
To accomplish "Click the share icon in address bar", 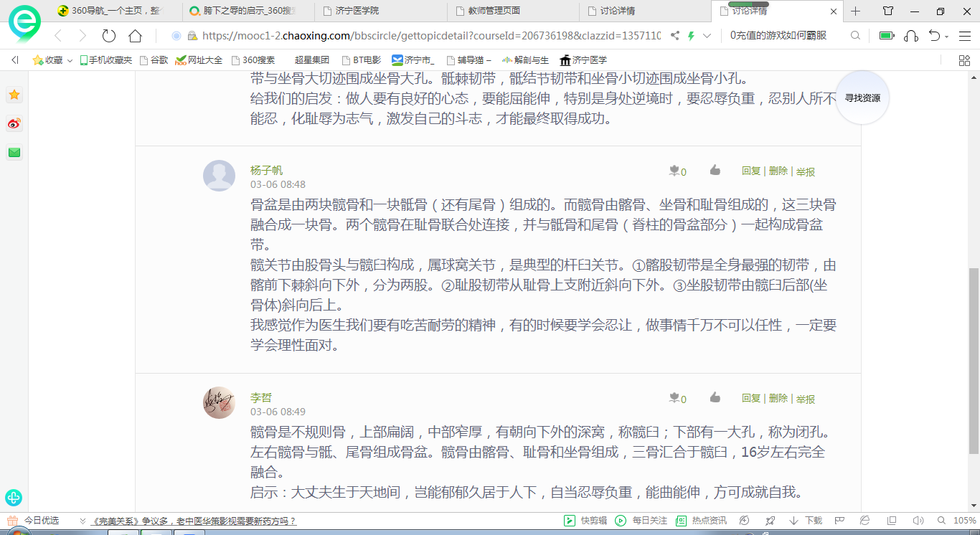I will pos(675,36).
